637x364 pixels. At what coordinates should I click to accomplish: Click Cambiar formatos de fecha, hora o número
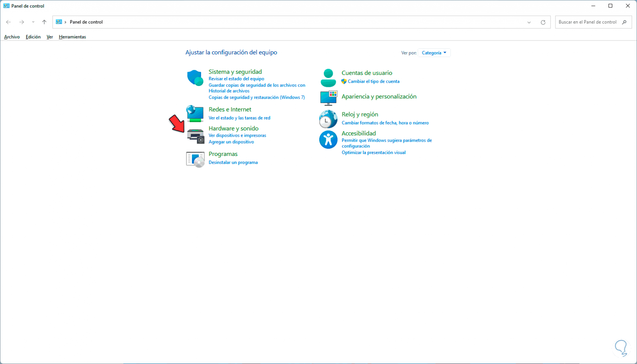(385, 123)
